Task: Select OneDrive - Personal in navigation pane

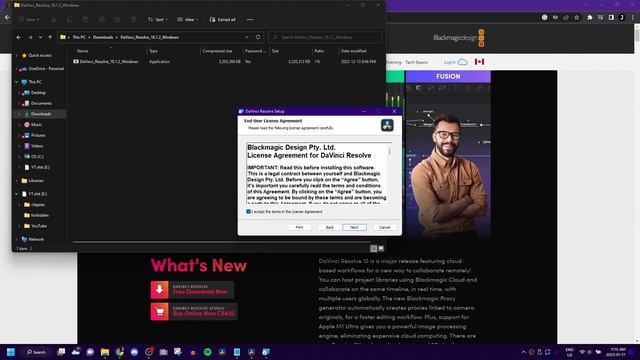Action: pyautogui.click(x=46, y=69)
